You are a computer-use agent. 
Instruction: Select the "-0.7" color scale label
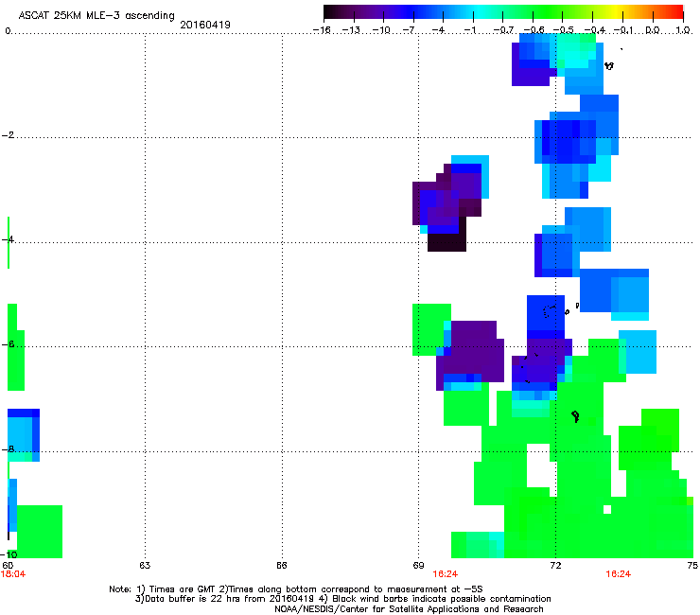pyautogui.click(x=503, y=30)
